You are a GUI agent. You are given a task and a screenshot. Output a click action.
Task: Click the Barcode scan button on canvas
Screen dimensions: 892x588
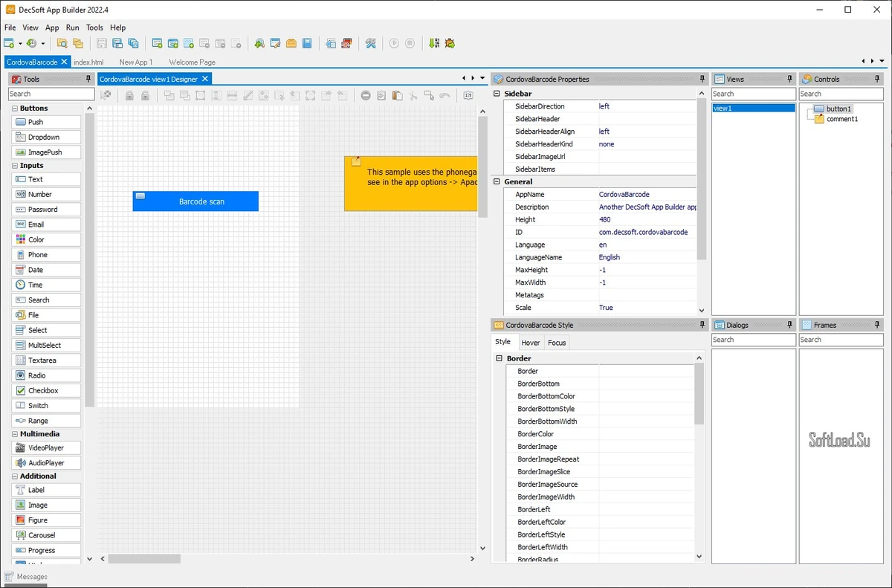(x=195, y=201)
